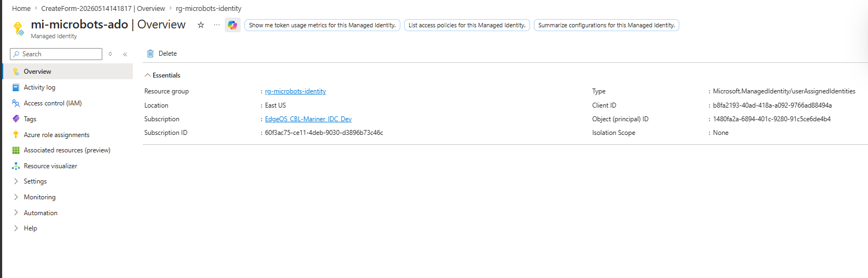
Task: Open Access control (IAM) page
Action: coord(53,103)
